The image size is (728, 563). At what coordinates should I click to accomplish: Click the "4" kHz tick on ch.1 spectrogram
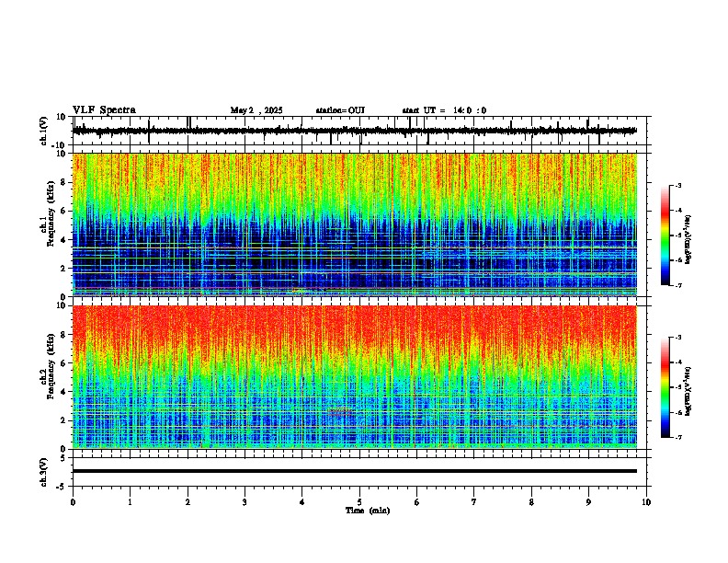pyautogui.click(x=64, y=240)
